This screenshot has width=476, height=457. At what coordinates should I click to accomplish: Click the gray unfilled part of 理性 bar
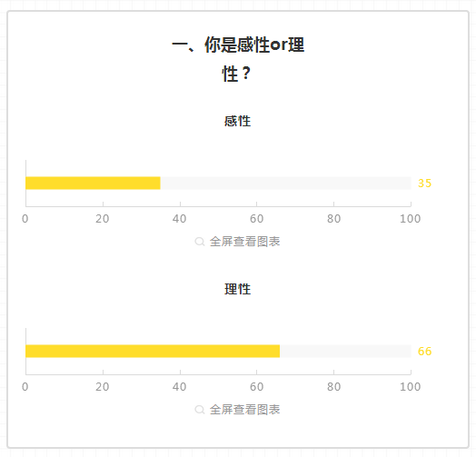[x=345, y=351]
